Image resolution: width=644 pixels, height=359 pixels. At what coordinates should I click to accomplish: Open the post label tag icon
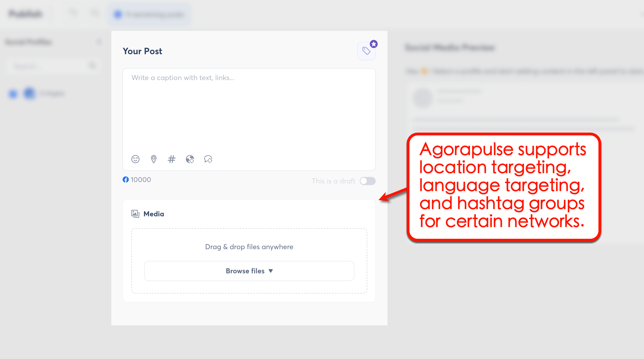pos(366,51)
